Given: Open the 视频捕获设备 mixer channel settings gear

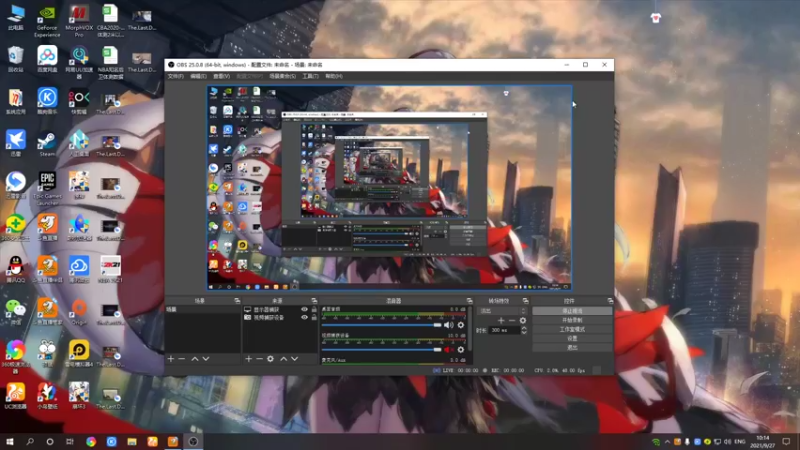Looking at the screenshot, I should [x=461, y=349].
